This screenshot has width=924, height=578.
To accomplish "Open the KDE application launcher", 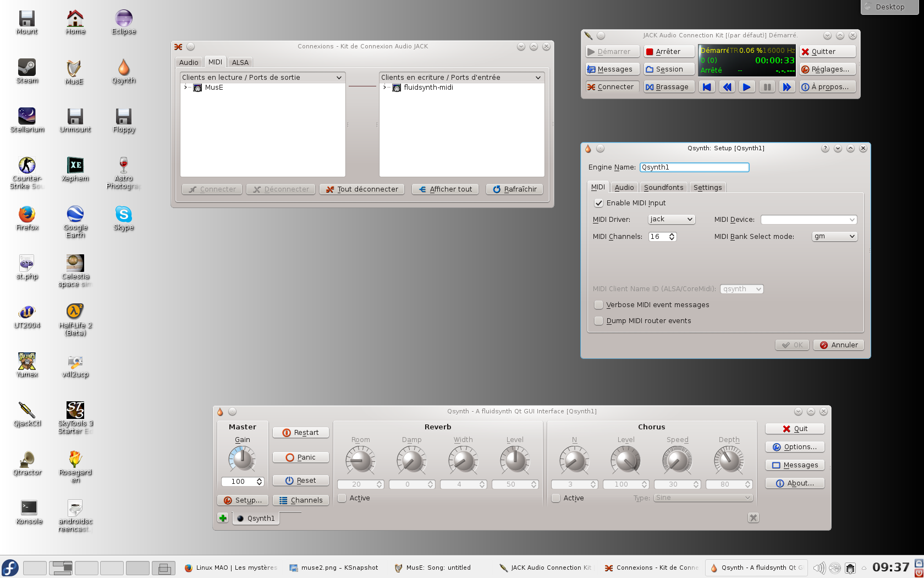I will point(10,568).
